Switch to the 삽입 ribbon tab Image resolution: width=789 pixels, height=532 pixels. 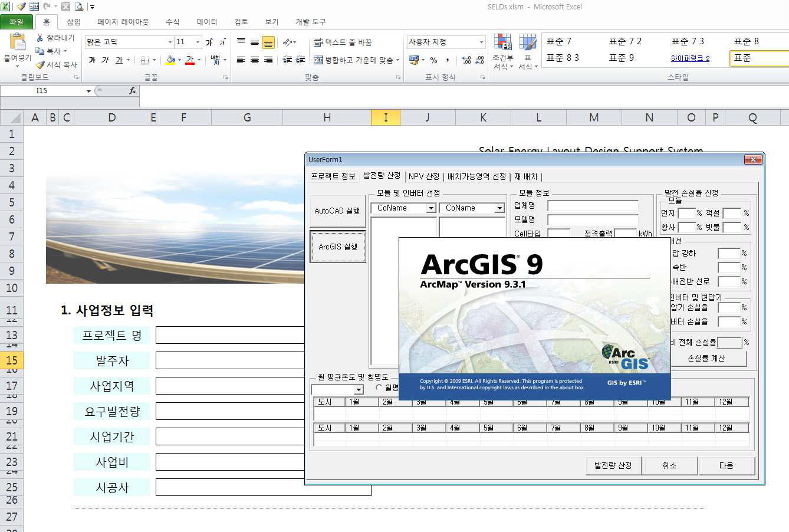[x=74, y=22]
